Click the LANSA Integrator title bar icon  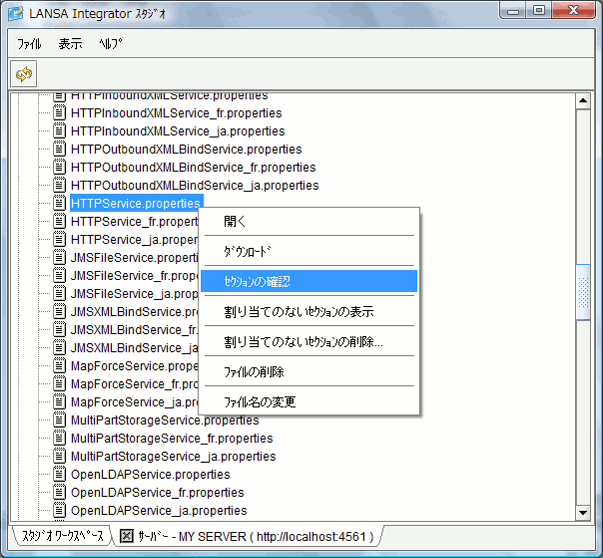16,14
